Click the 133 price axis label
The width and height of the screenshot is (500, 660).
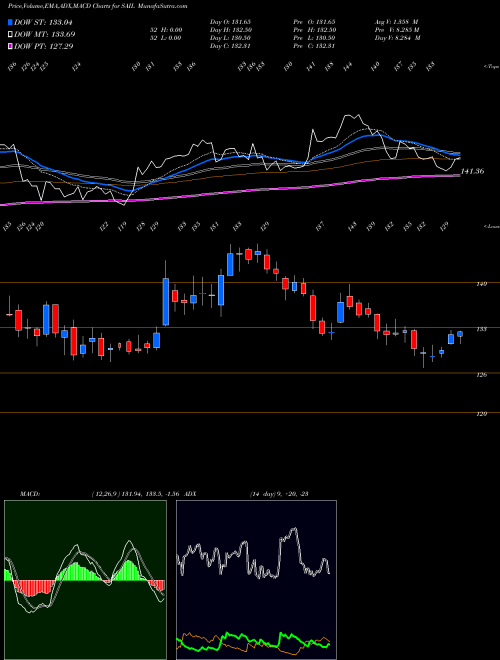point(482,329)
